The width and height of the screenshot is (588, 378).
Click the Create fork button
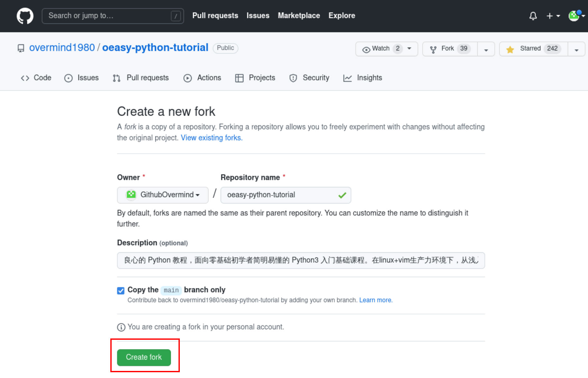point(144,357)
